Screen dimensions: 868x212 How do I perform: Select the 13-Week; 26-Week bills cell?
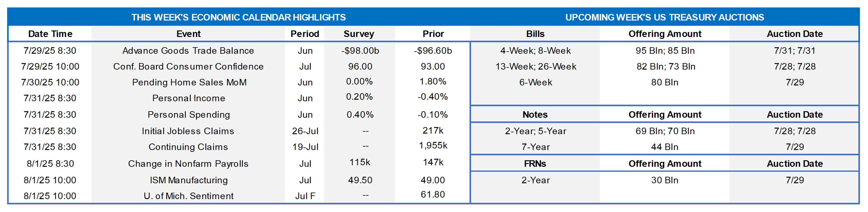[535, 66]
